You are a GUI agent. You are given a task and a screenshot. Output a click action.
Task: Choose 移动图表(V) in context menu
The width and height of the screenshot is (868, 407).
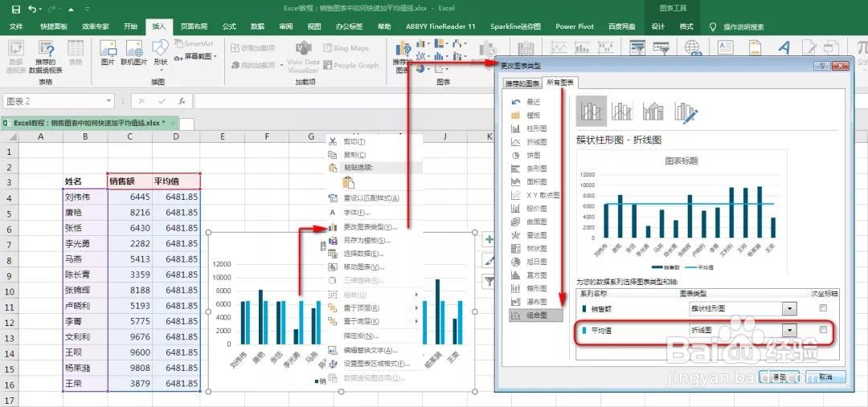pos(364,267)
